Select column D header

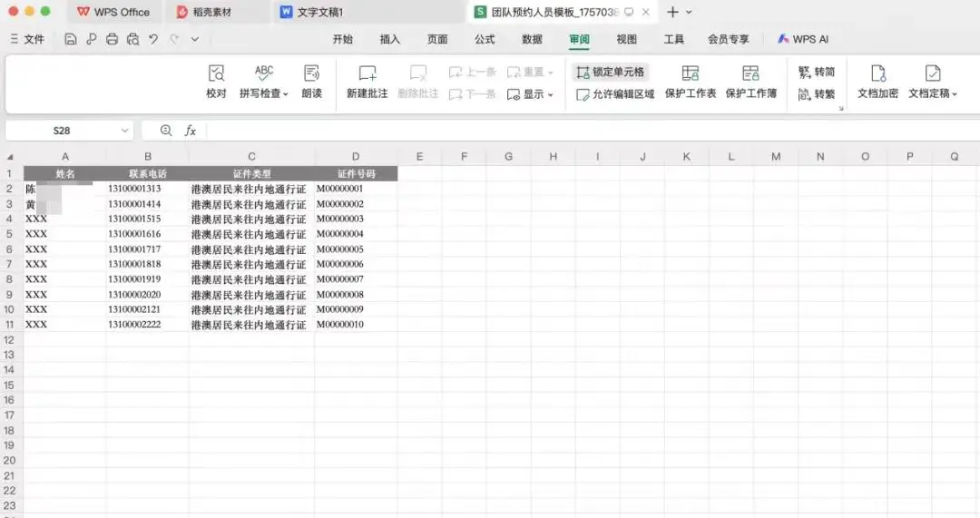coord(356,157)
